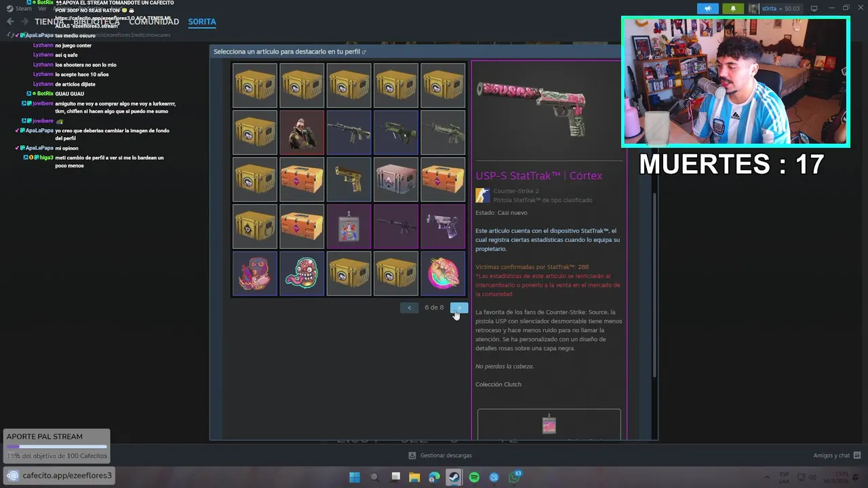Click the Counter-Strike 2 game icon
The image size is (868, 488).
(x=482, y=195)
